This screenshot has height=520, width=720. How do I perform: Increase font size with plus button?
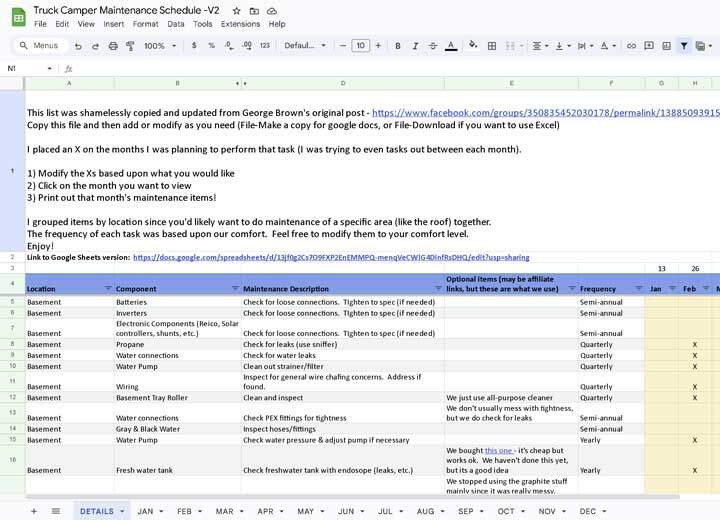tap(378, 45)
